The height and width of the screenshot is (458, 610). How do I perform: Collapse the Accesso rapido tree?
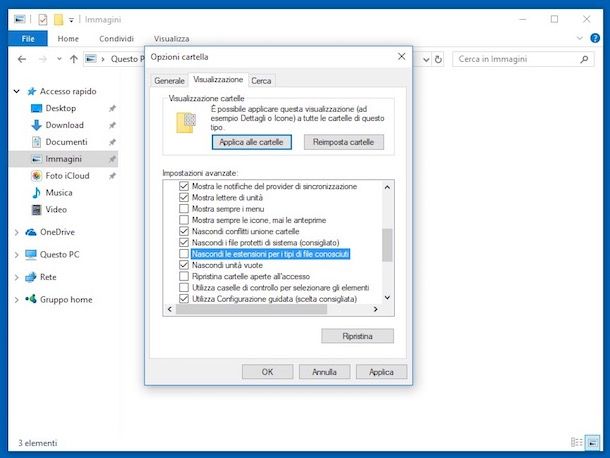point(16,91)
